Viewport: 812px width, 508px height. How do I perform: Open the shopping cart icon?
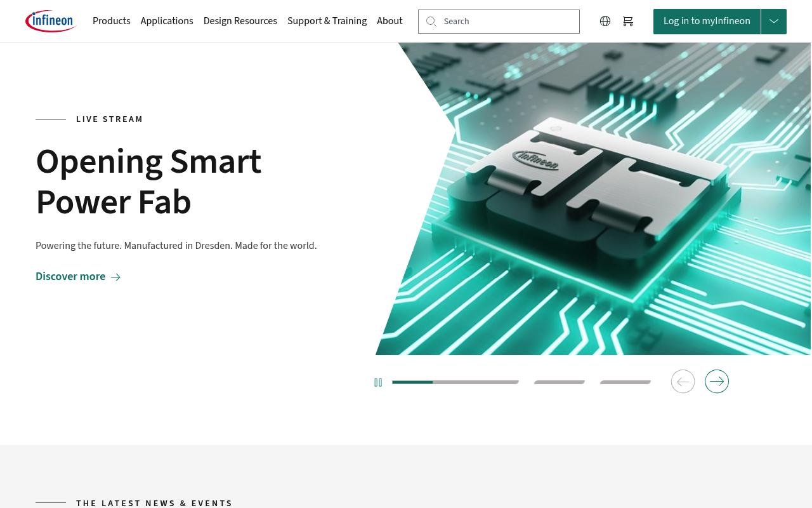click(628, 21)
